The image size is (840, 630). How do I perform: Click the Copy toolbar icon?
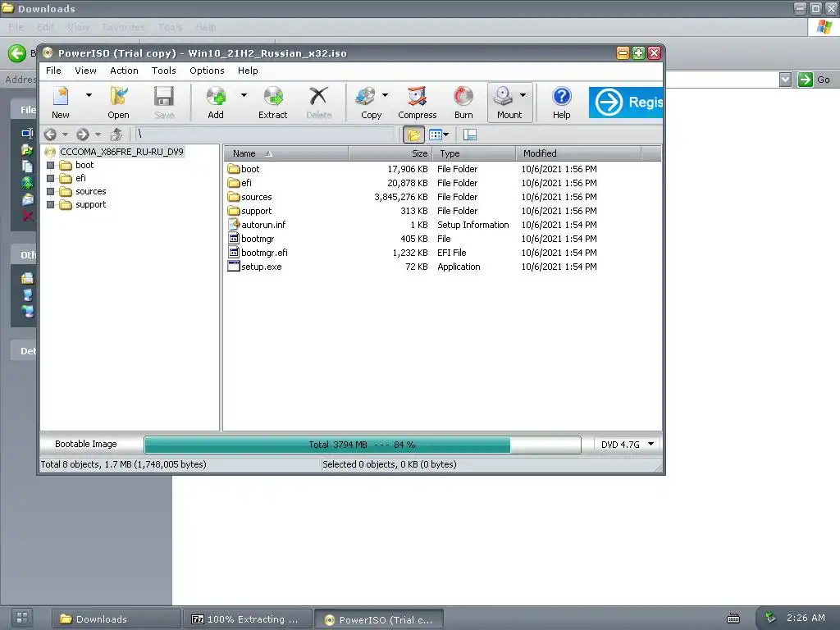371,103
